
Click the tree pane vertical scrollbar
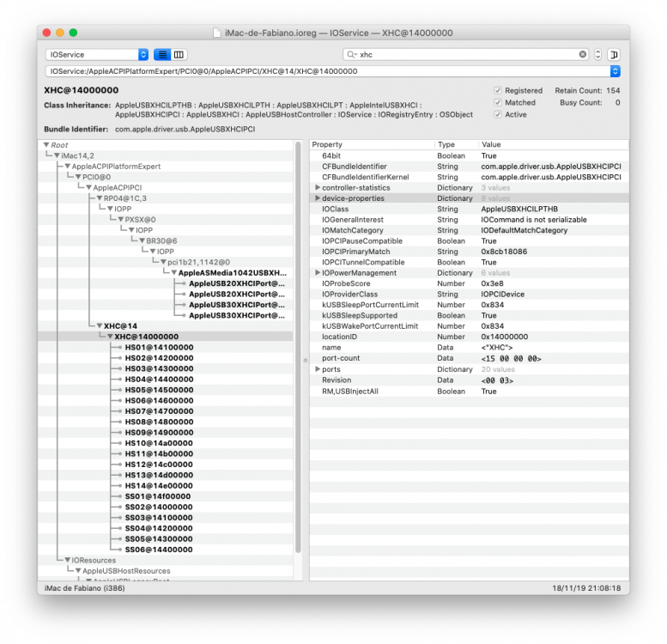[298, 347]
